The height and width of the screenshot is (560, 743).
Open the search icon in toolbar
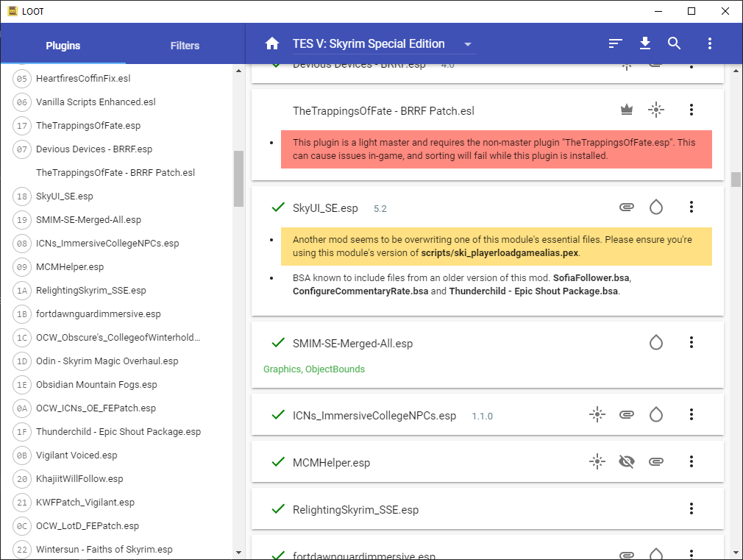(675, 43)
